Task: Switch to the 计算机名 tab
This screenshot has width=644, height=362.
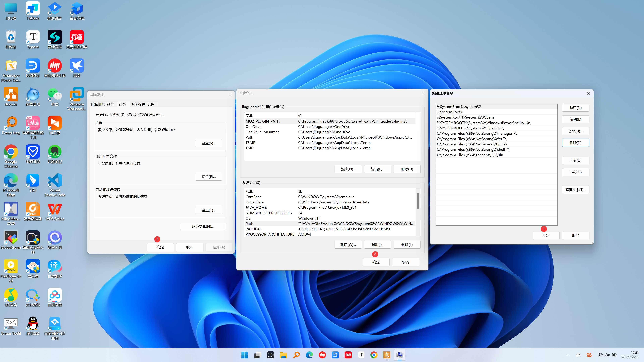Action: click(98, 104)
